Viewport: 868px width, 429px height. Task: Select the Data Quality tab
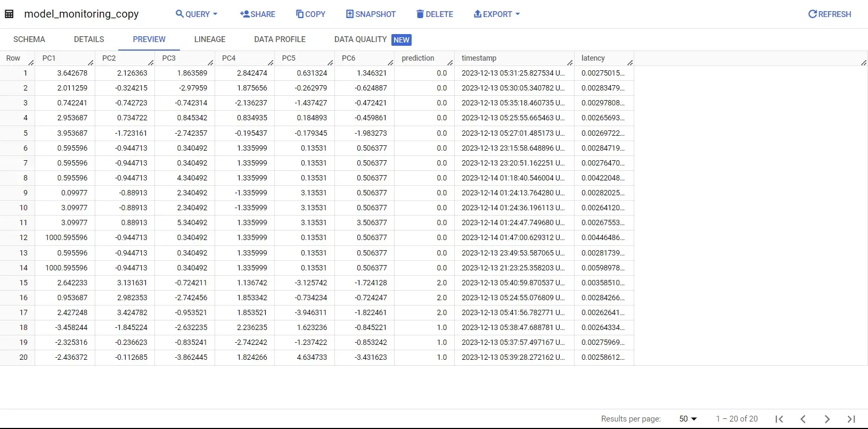[361, 39]
